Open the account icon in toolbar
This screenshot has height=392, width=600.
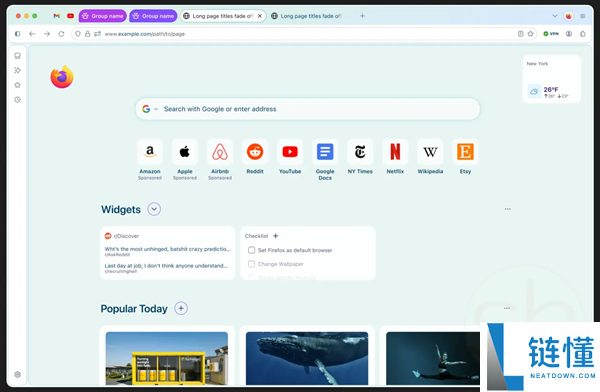tap(569, 34)
